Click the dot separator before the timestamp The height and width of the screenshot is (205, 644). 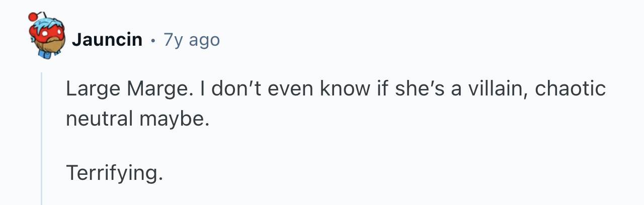pos(152,39)
